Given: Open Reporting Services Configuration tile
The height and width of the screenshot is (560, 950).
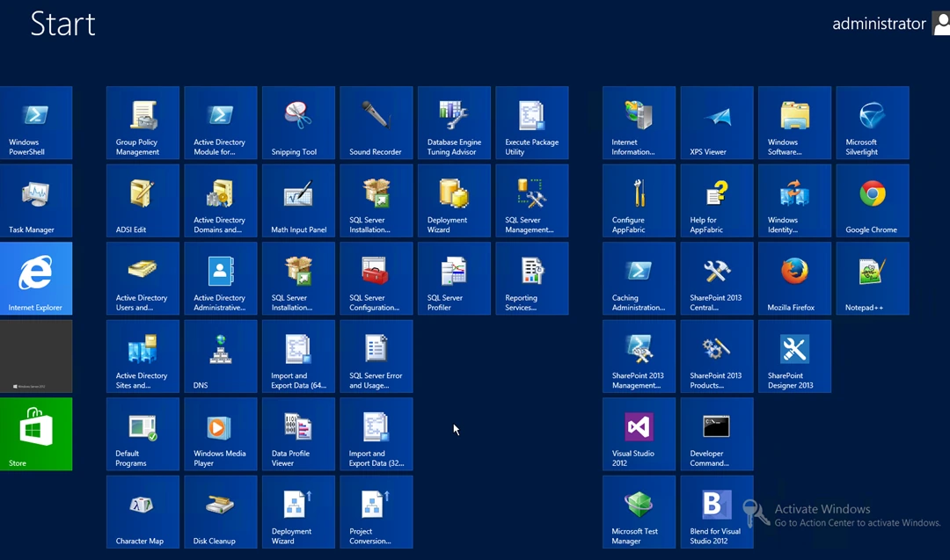Looking at the screenshot, I should click(x=532, y=279).
